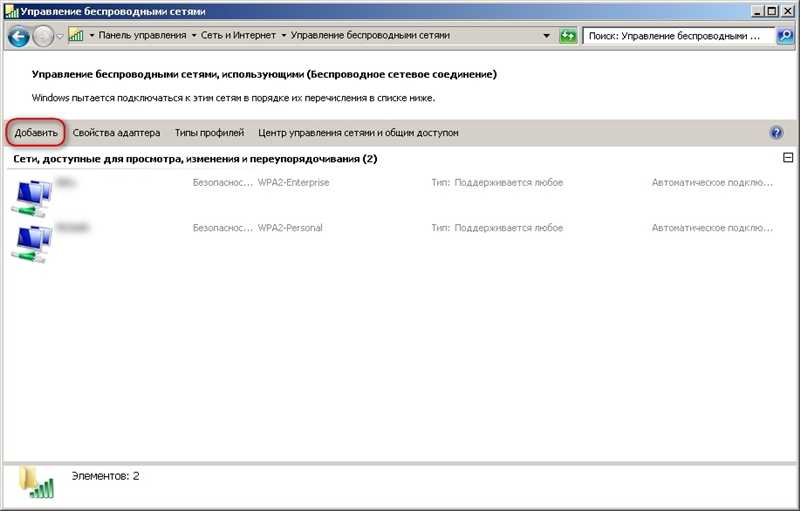Click the green Refresh button
This screenshot has width=800, height=511.
coord(567,36)
